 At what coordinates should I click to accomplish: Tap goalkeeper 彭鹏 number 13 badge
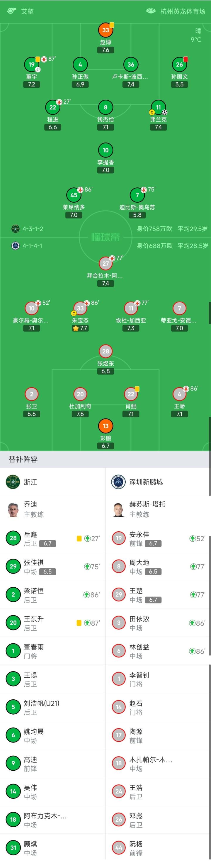pos(106,426)
